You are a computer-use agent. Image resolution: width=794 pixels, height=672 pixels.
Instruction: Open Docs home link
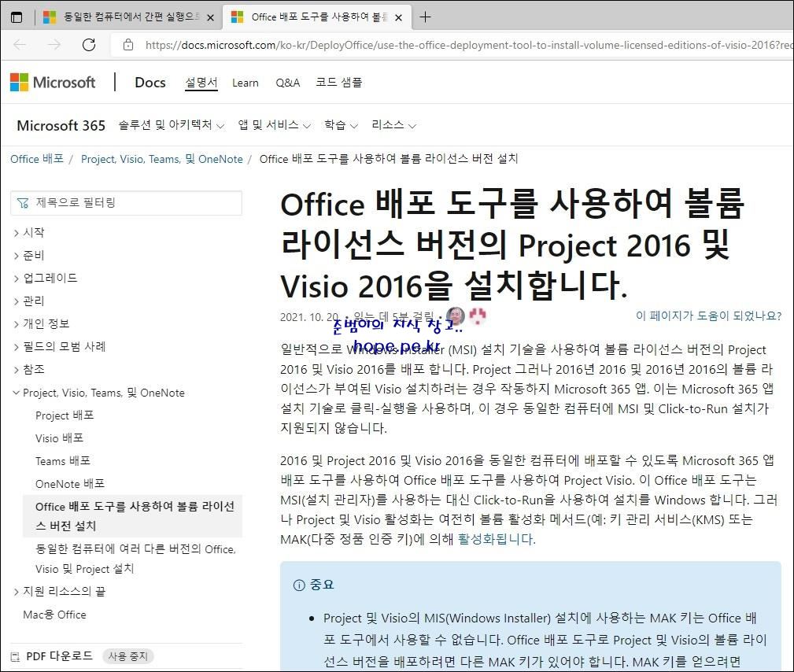(150, 83)
